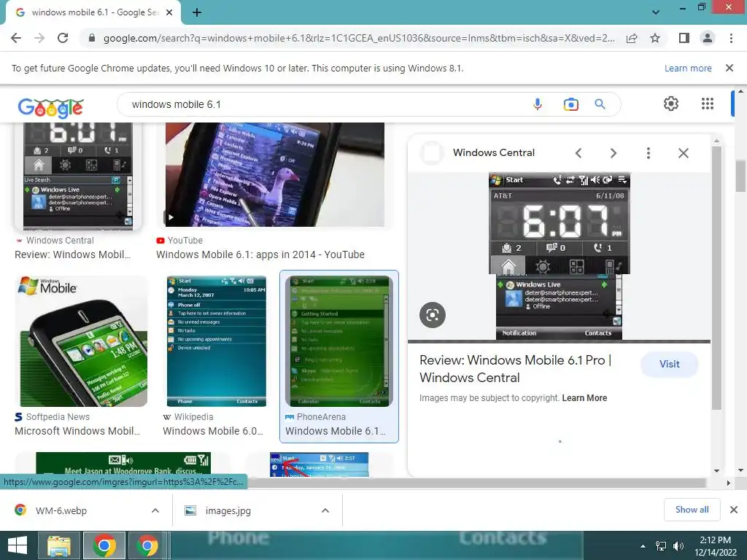Viewport: 747px width, 560px height.
Task: Open PhoneArena green screenshot thumbnail
Action: (338, 341)
